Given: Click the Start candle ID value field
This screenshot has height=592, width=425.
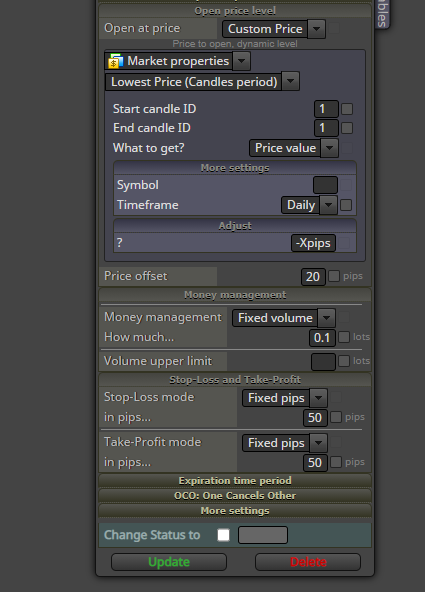Looking at the screenshot, I should (x=326, y=109).
